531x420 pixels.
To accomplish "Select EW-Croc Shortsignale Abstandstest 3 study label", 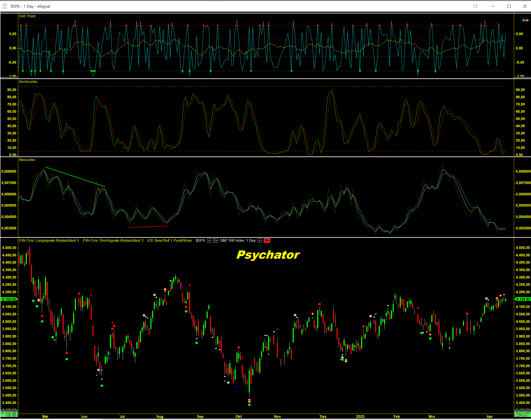I will [x=113, y=241].
